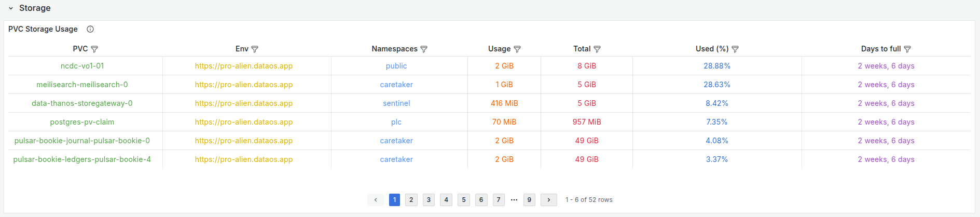Sort by the Usage column header

coord(499,49)
